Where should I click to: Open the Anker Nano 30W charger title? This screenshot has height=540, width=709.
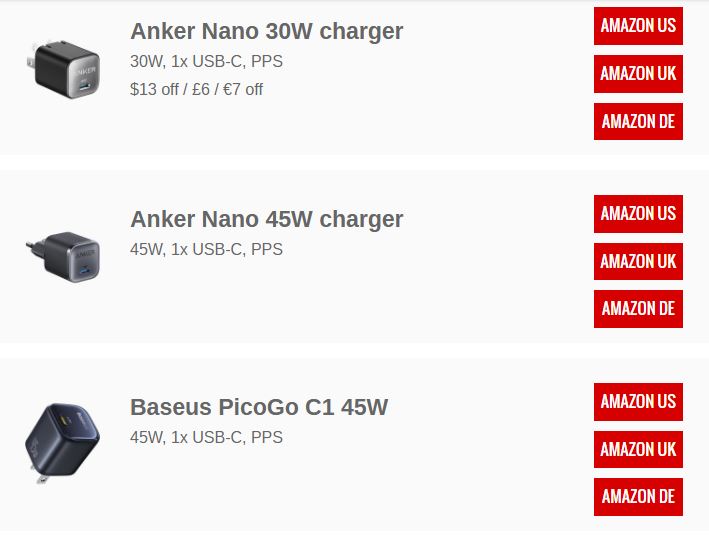coord(266,31)
